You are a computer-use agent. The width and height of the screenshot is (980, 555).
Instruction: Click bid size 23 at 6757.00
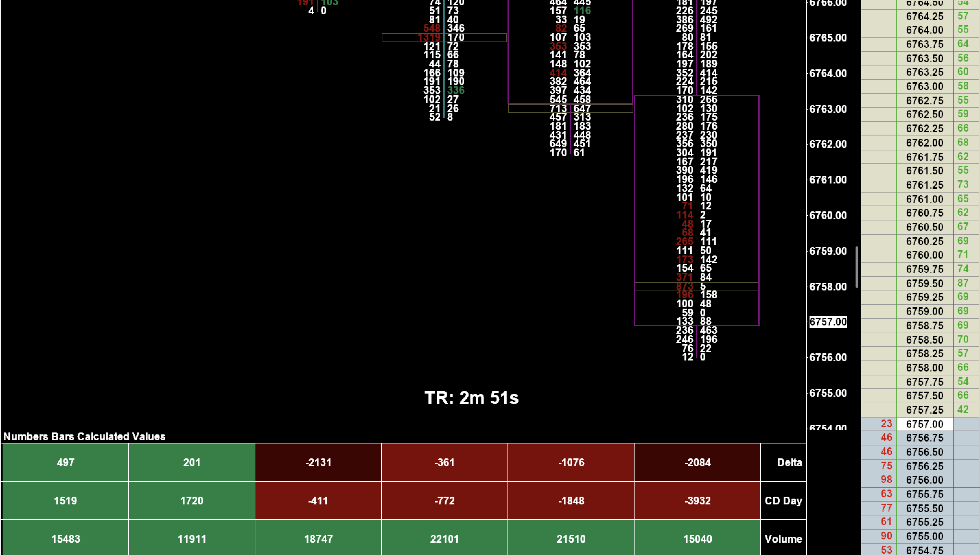[x=886, y=423]
